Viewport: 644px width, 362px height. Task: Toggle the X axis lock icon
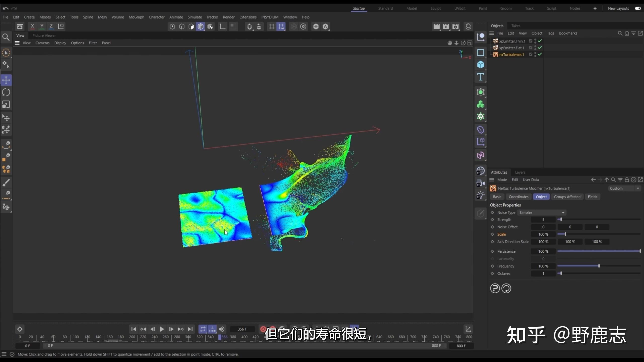tap(32, 26)
